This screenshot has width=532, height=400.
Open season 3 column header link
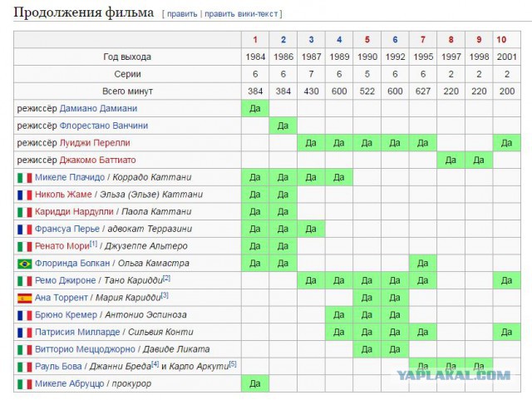[x=311, y=40]
